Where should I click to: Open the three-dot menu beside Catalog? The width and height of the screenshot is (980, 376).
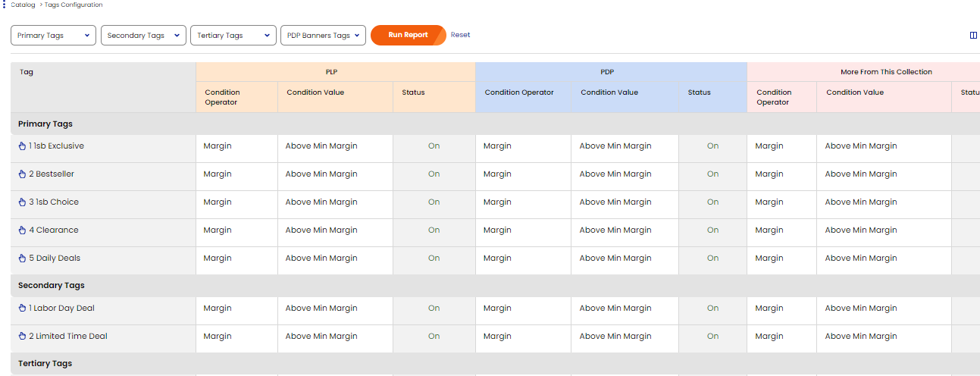(x=5, y=5)
